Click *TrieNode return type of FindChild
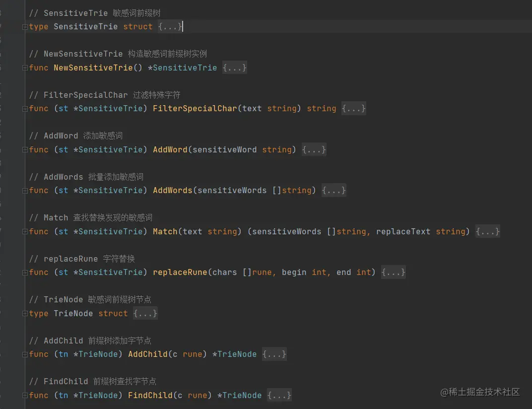This screenshot has width=532, height=409. tap(240, 395)
